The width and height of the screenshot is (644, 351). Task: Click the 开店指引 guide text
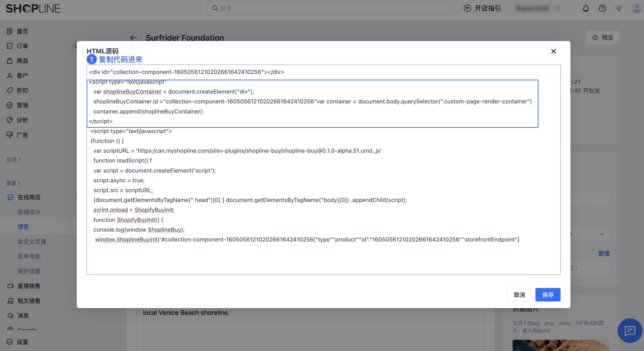point(488,8)
